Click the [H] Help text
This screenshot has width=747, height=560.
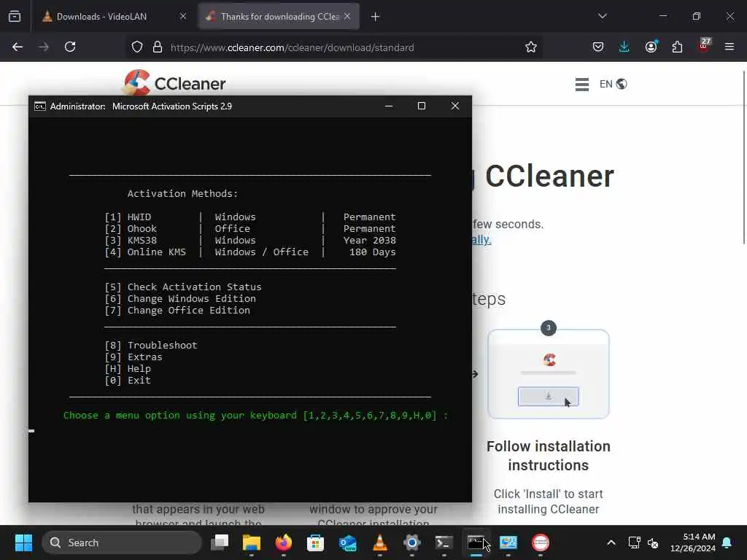pyautogui.click(x=128, y=368)
